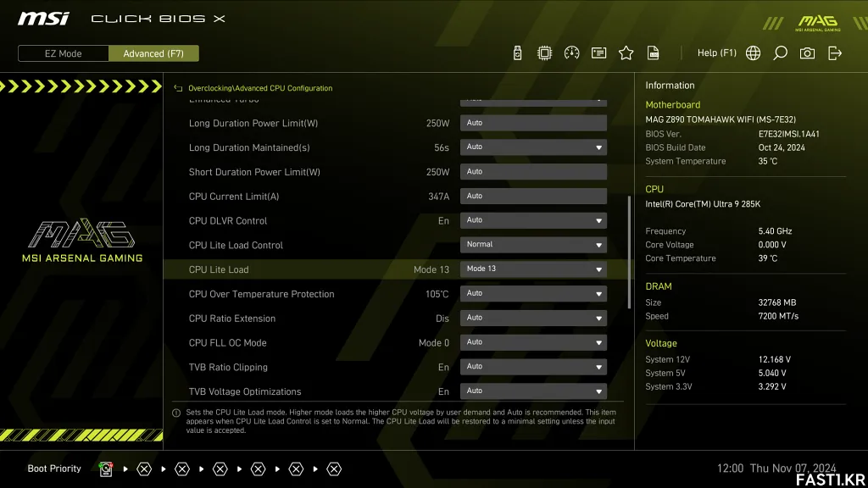This screenshot has width=868, height=488.
Task: Open CPU Lite Load Control Normal dropdown
Action: (533, 245)
